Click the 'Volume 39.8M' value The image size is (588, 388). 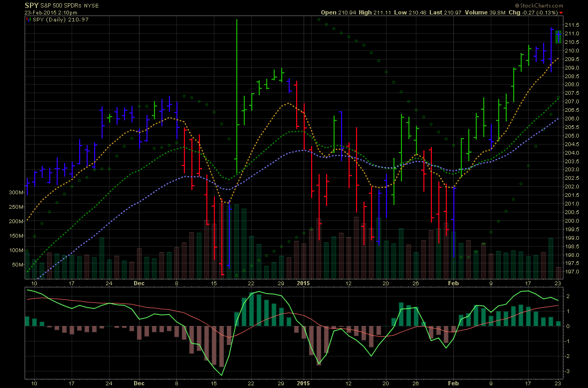point(485,12)
